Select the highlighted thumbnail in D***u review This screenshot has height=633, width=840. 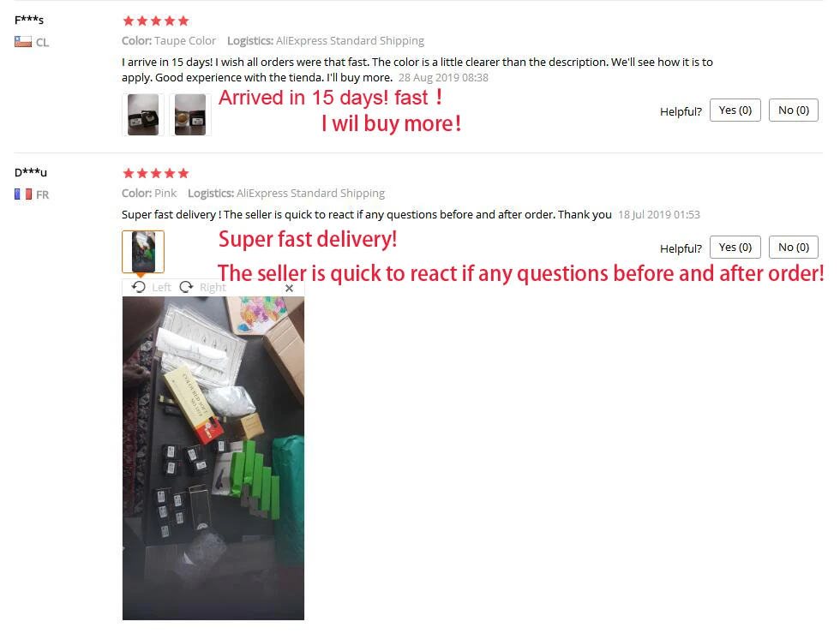(x=143, y=252)
